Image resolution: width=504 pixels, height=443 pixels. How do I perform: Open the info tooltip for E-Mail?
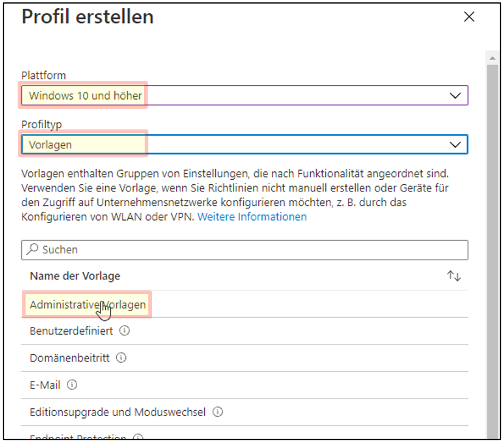click(72, 385)
